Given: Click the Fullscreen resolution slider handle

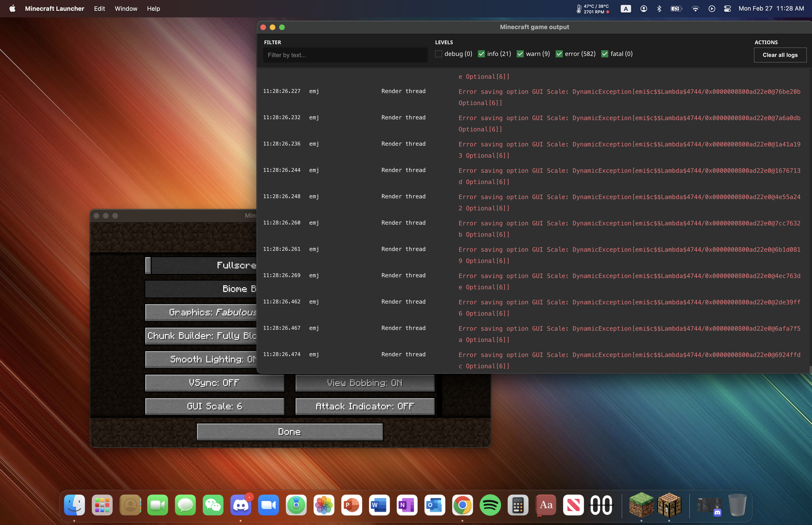Looking at the screenshot, I should click(148, 265).
